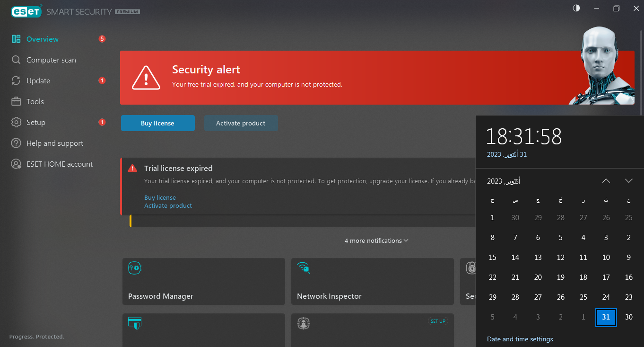Click the Activate product button
This screenshot has height=347, width=644.
tap(241, 123)
